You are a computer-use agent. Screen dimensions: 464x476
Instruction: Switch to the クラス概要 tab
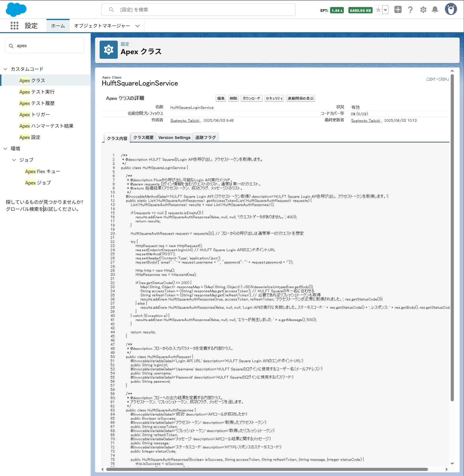143,137
